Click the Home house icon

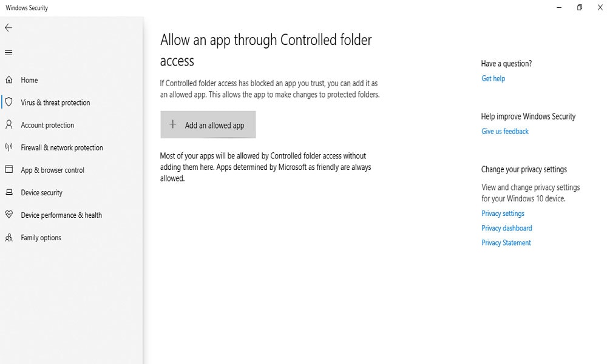9,79
